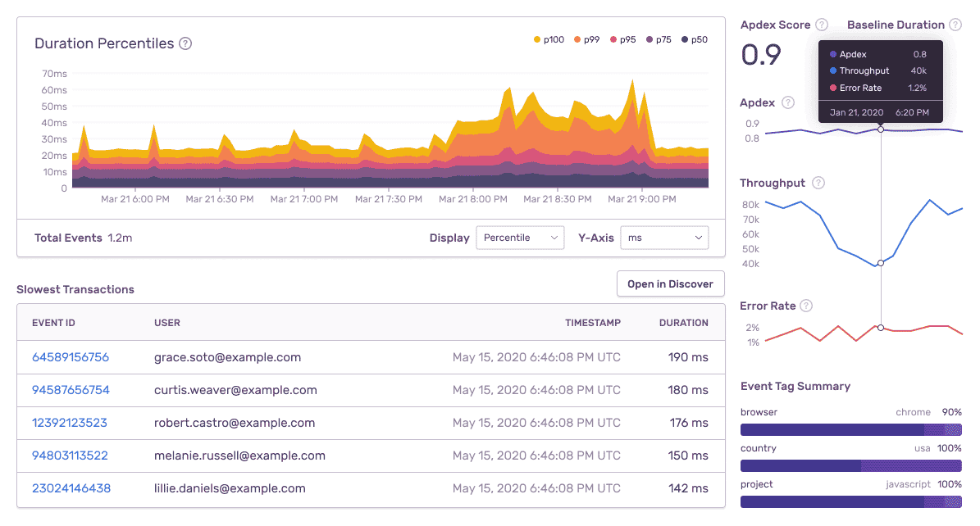Hide the p95 legend series
The image size is (980, 526).
622,40
